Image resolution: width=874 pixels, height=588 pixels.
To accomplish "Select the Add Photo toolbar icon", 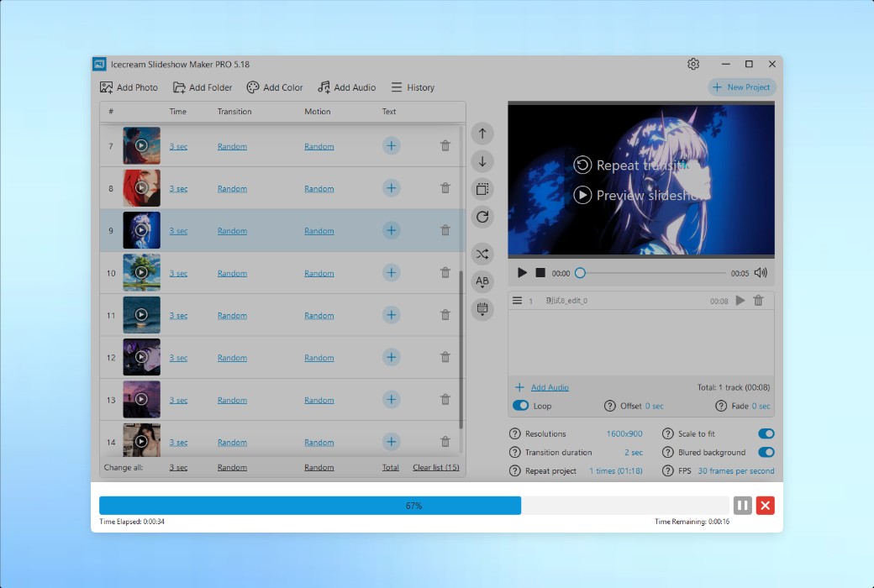I will click(129, 87).
